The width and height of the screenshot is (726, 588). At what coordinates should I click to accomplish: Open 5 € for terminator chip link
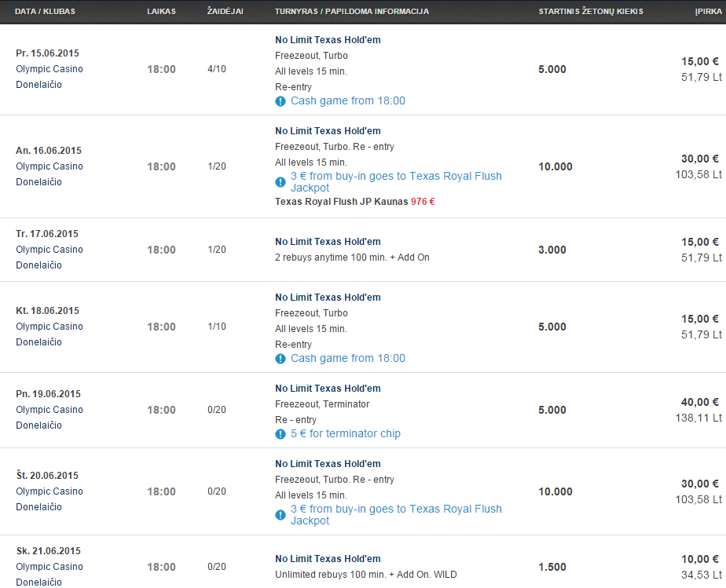(346, 433)
